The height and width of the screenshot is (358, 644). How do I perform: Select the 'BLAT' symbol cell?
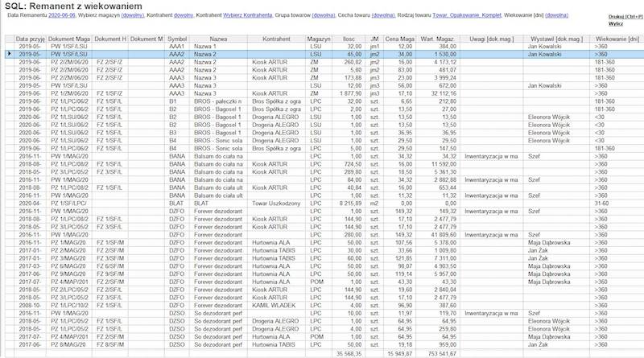(x=176, y=204)
